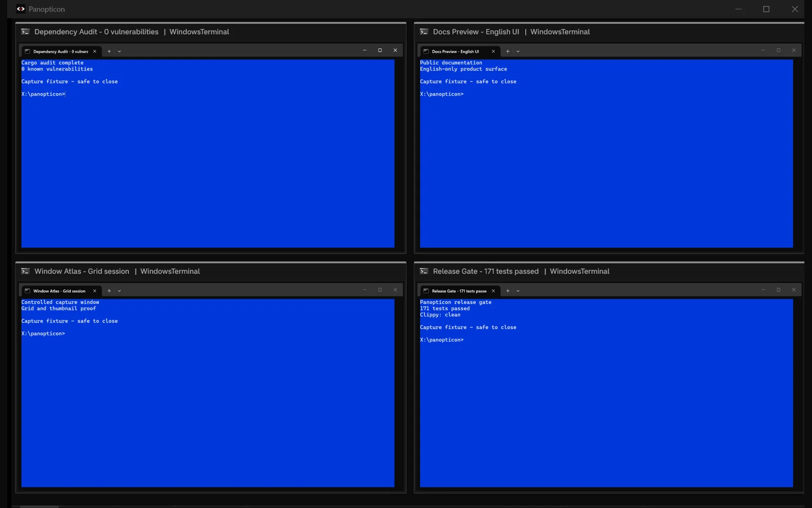Click the horizontal scrollbar at bottom of Panopticon
Screen dimensions: 812x508
39,506
